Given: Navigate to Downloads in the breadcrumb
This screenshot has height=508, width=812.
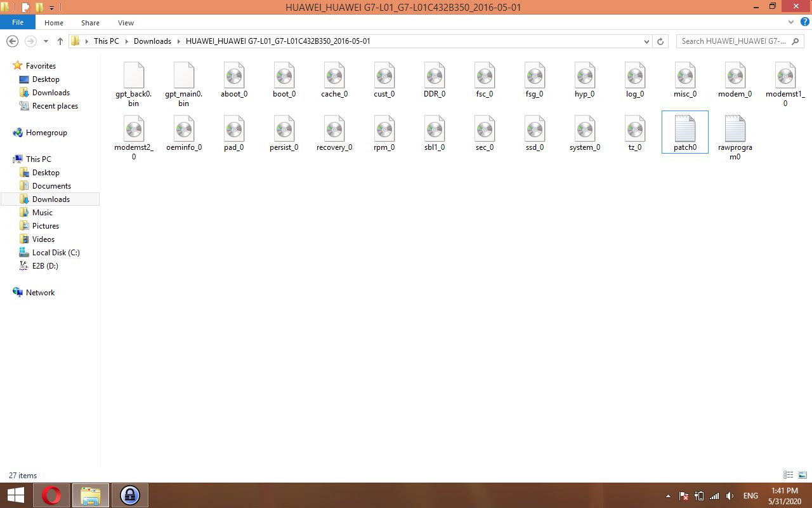Looking at the screenshot, I should [152, 41].
